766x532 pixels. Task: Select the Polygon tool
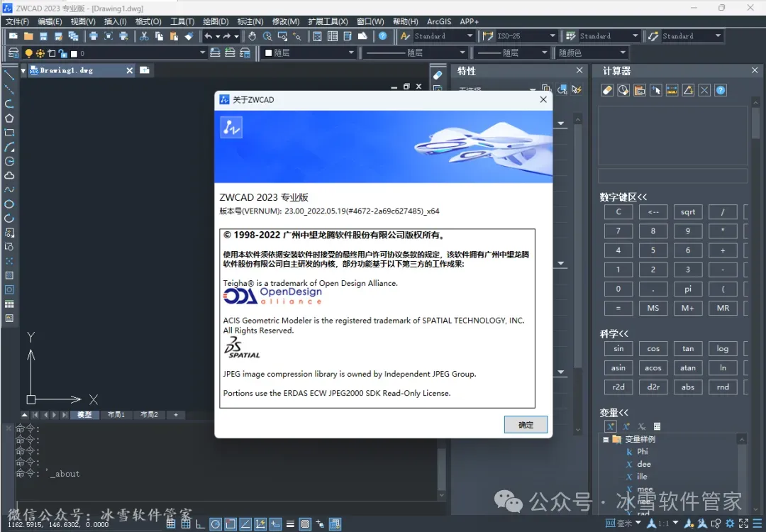click(9, 118)
